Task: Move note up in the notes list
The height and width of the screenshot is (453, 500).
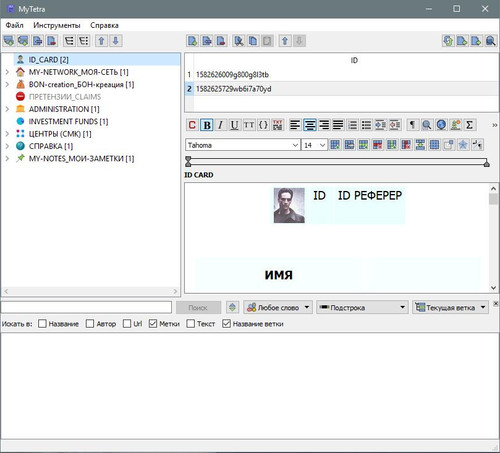Action: pos(285,41)
